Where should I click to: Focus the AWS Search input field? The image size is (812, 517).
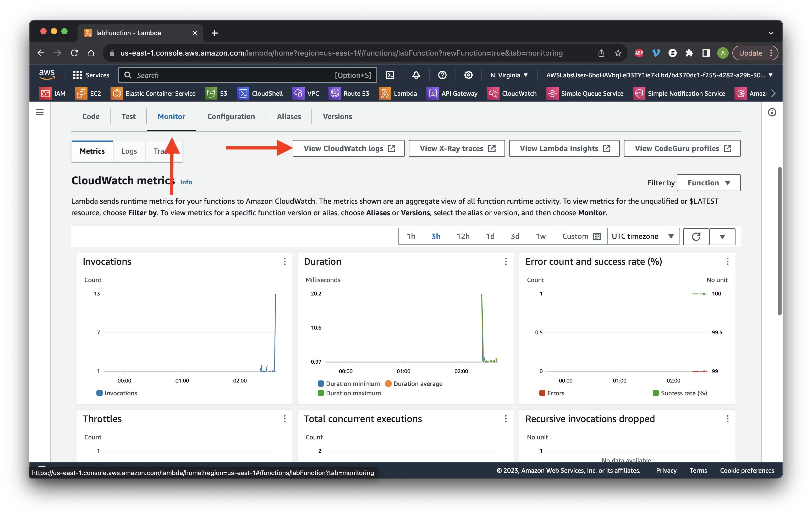click(x=247, y=75)
